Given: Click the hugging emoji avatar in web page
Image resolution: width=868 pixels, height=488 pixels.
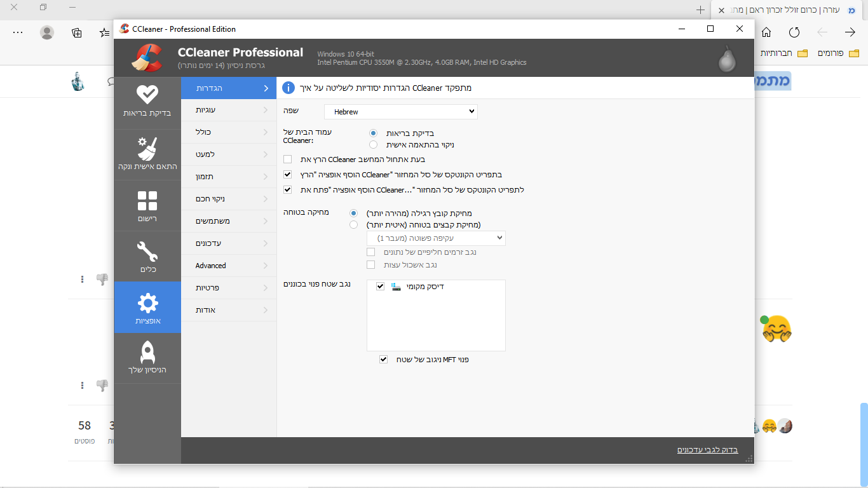Looking at the screenshot, I should [x=776, y=329].
